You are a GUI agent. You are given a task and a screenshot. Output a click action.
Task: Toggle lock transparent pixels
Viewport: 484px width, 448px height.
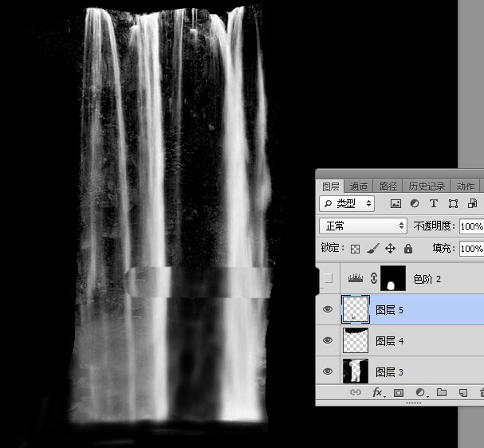(x=356, y=249)
